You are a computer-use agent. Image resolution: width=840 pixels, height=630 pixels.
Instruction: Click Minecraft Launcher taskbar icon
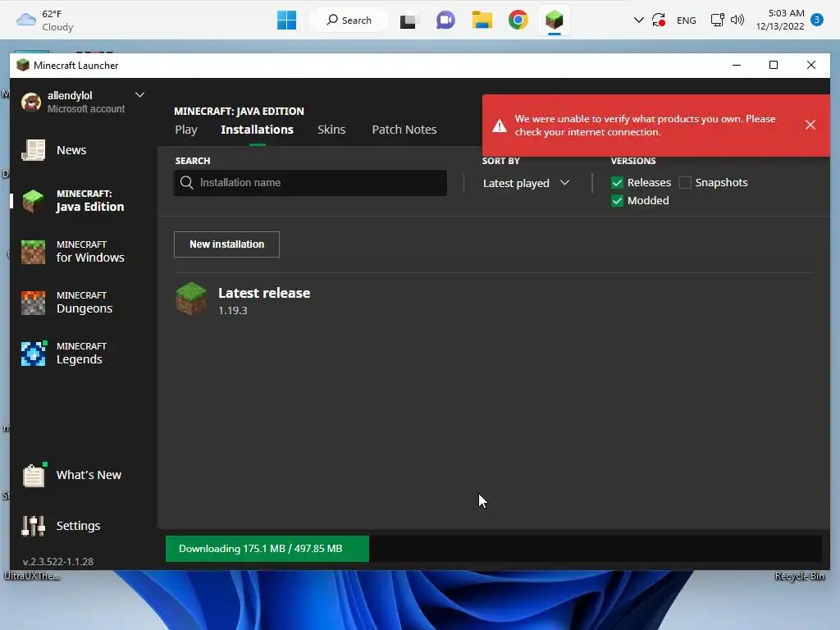click(555, 21)
